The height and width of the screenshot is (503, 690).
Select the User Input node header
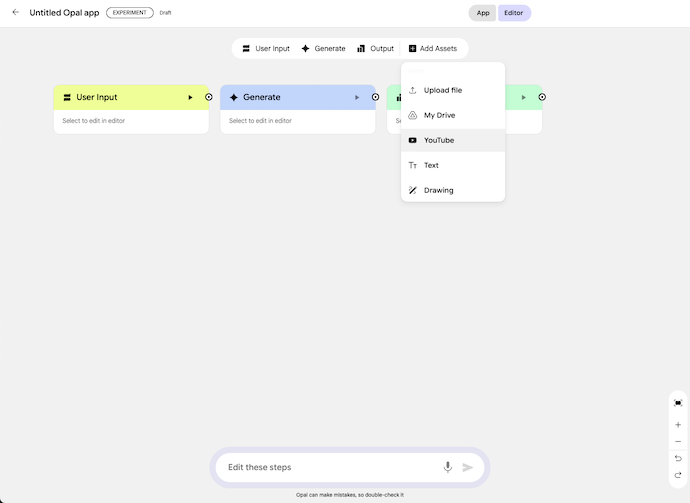point(131,97)
